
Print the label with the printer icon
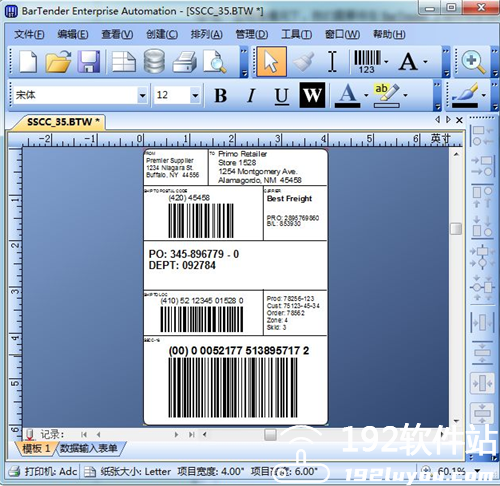pyautogui.click(x=184, y=61)
